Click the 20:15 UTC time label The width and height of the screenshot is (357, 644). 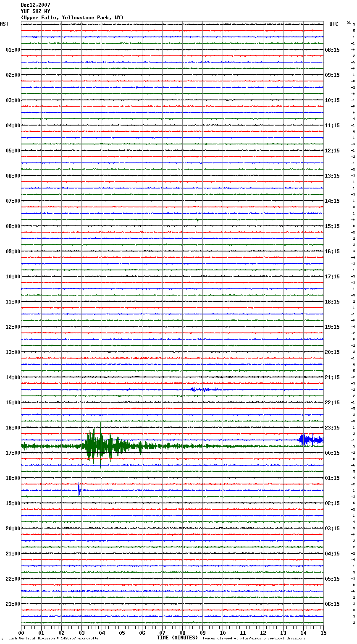[332, 352]
